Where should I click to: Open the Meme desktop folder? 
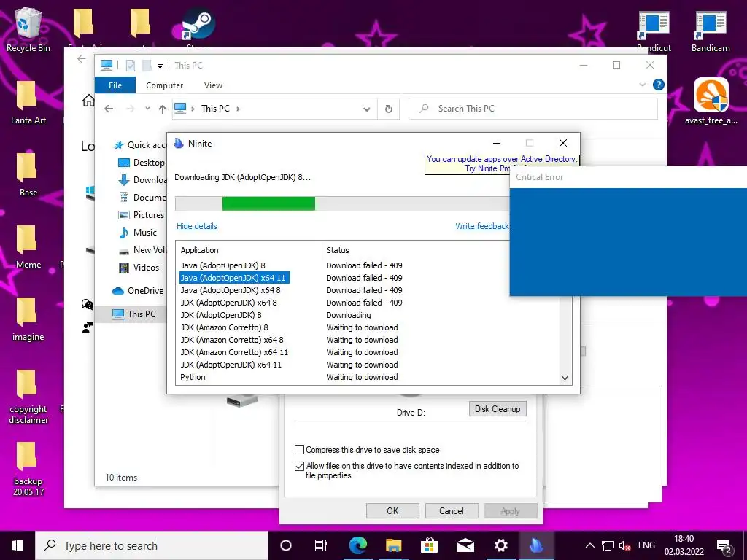tap(28, 247)
